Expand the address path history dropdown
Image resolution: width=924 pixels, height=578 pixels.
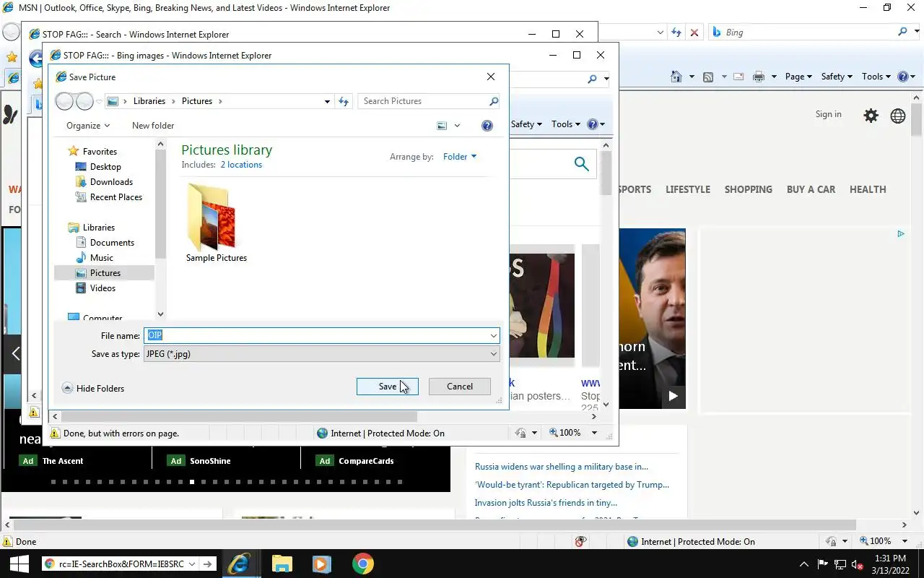click(327, 102)
